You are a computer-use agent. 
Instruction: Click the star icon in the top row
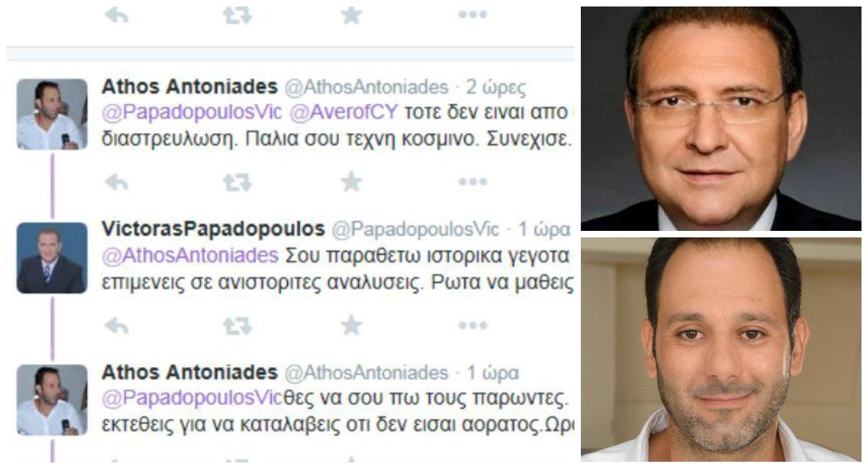pyautogui.click(x=351, y=14)
